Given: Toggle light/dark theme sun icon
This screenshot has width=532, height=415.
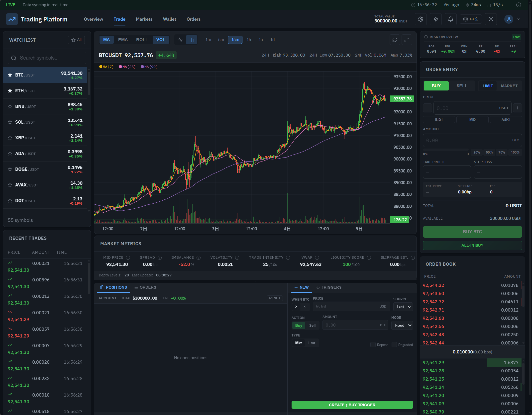Looking at the screenshot, I should [491, 19].
